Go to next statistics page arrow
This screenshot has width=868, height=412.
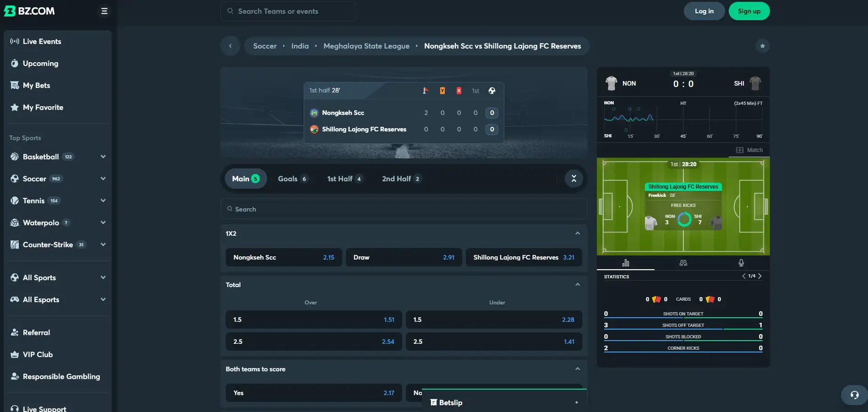coord(759,276)
